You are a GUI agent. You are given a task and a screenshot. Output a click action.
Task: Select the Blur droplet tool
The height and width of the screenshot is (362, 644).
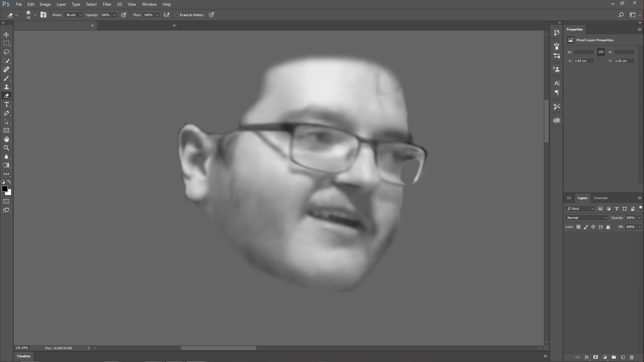[x=6, y=157]
